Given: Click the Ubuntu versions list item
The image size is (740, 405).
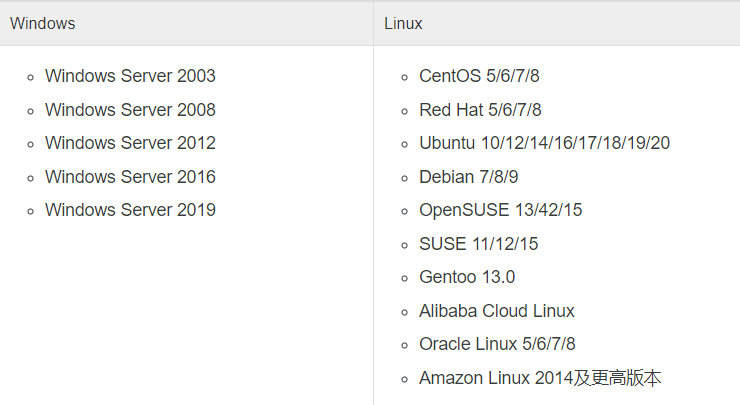Looking at the screenshot, I should click(544, 143).
